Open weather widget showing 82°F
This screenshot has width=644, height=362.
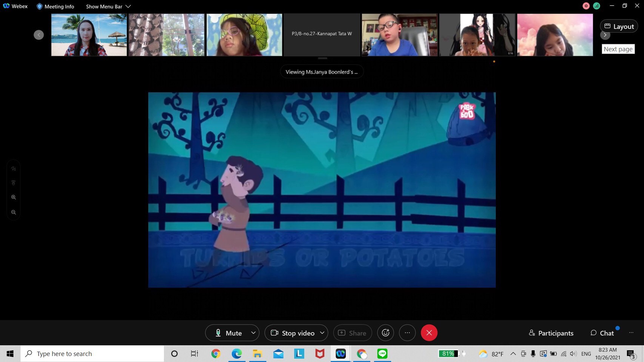point(491,354)
